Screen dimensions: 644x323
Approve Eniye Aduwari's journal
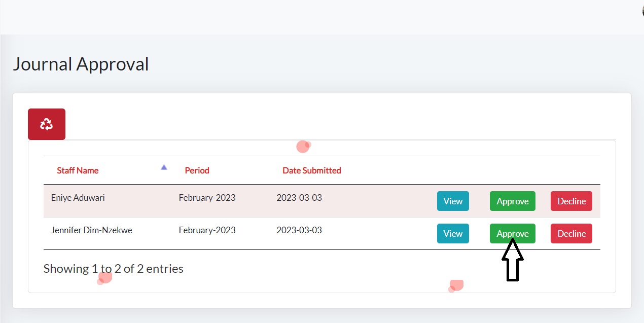[x=512, y=201]
